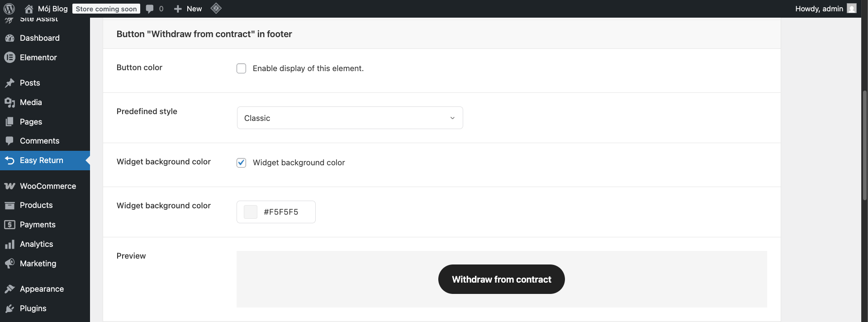This screenshot has width=868, height=322.
Task: Click the plus icon for New content
Action: click(178, 9)
